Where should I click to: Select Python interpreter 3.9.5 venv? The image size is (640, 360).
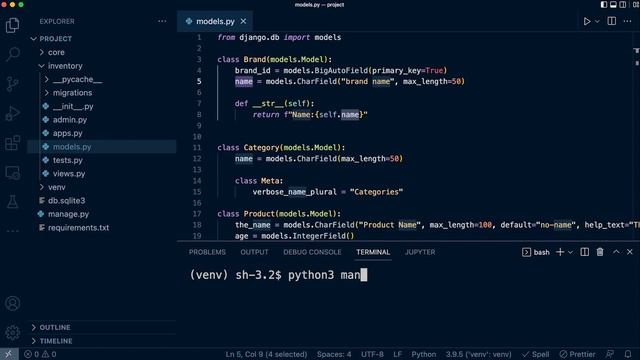point(478,354)
